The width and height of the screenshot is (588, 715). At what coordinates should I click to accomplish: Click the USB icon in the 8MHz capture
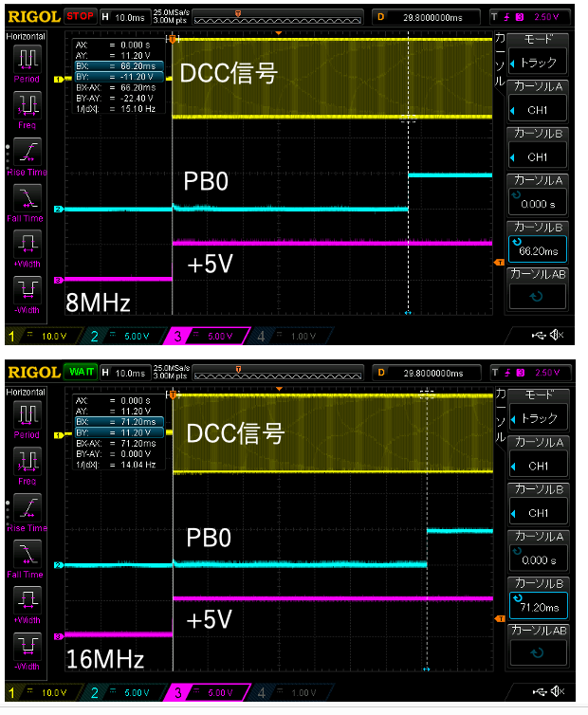539,336
